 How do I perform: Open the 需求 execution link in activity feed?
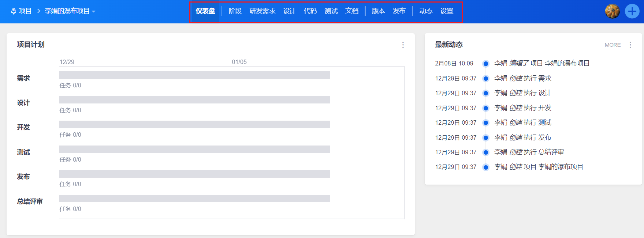point(545,78)
